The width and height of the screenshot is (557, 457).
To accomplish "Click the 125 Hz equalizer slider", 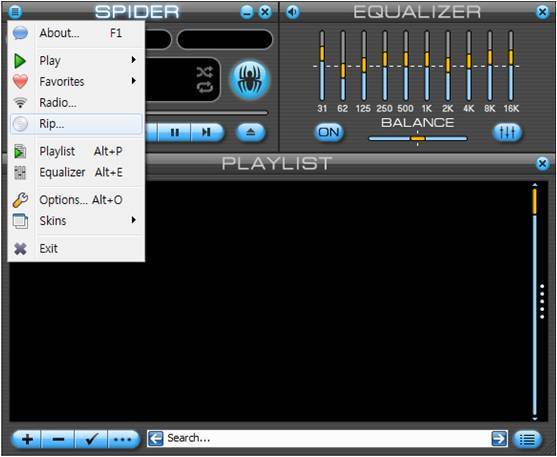I will pyautogui.click(x=364, y=66).
